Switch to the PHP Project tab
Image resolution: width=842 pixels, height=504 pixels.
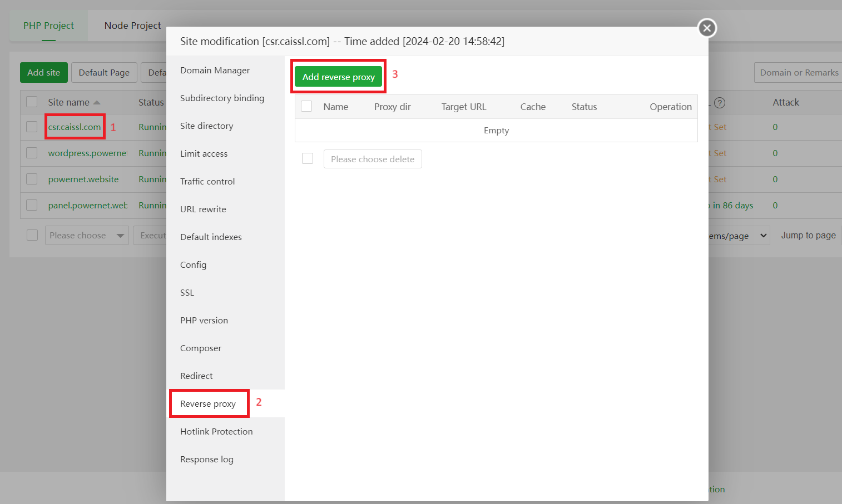pyautogui.click(x=48, y=26)
